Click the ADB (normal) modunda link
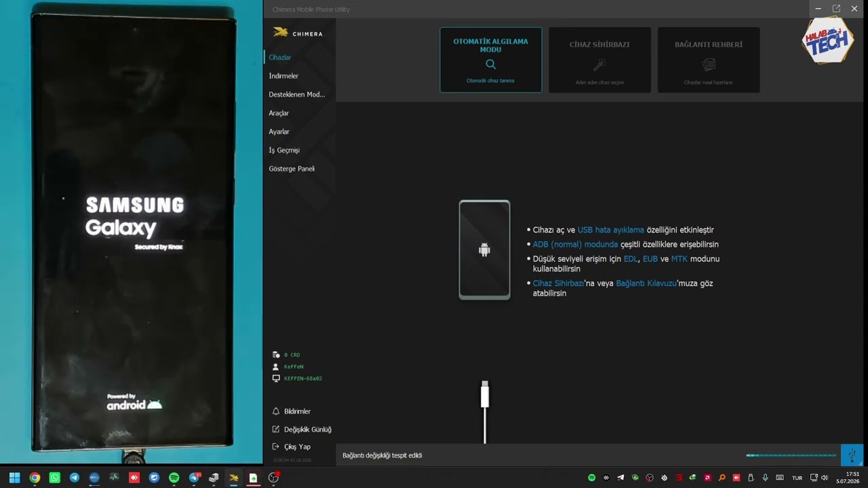 575,244
